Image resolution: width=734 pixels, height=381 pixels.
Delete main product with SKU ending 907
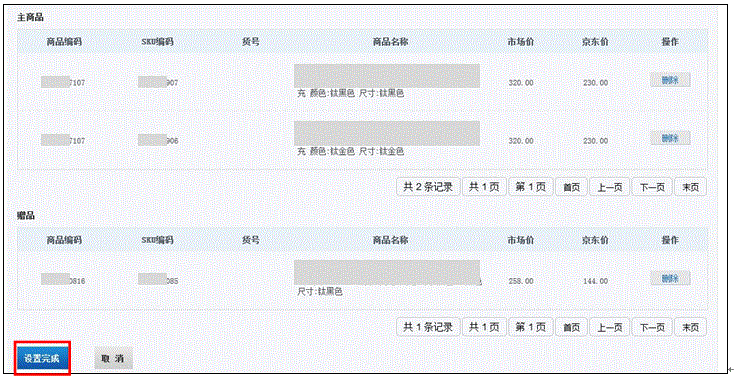click(670, 80)
